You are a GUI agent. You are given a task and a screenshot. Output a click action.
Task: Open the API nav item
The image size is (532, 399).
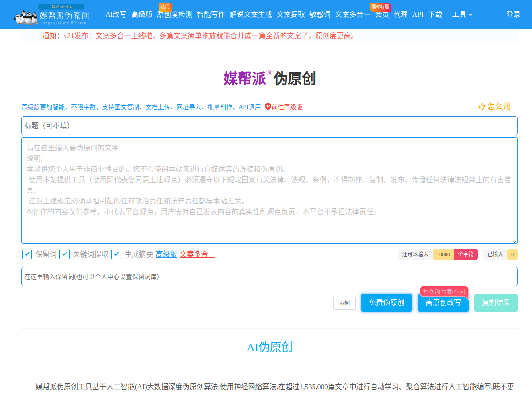[x=418, y=15]
